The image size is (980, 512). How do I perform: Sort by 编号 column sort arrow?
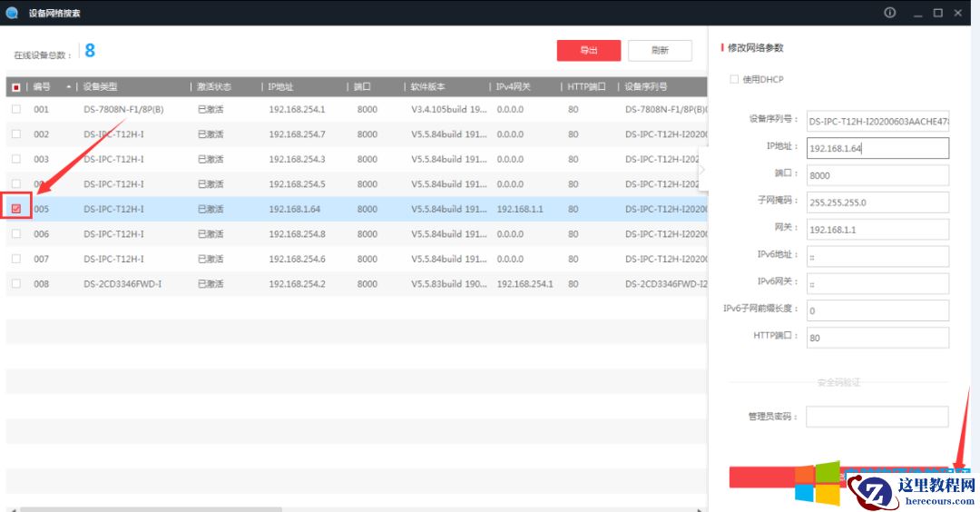(68, 87)
